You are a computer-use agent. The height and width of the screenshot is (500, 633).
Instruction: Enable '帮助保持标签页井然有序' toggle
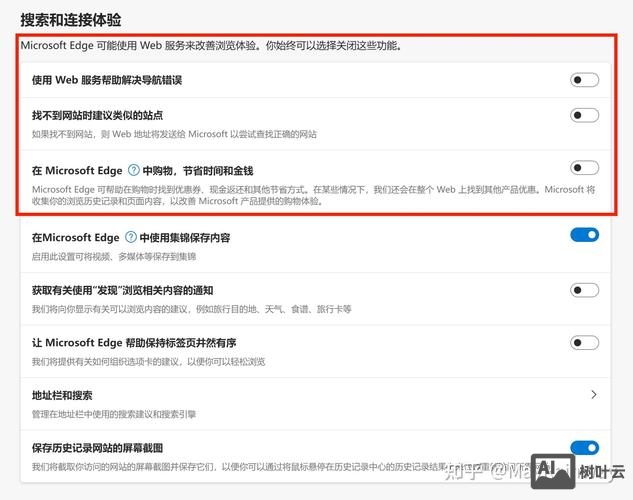click(584, 343)
